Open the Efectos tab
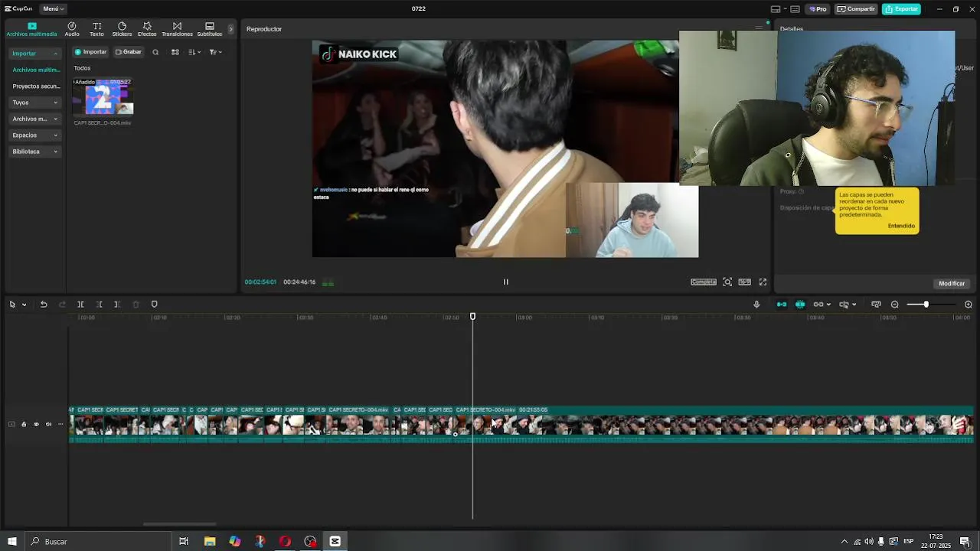The image size is (980, 551). (x=147, y=29)
